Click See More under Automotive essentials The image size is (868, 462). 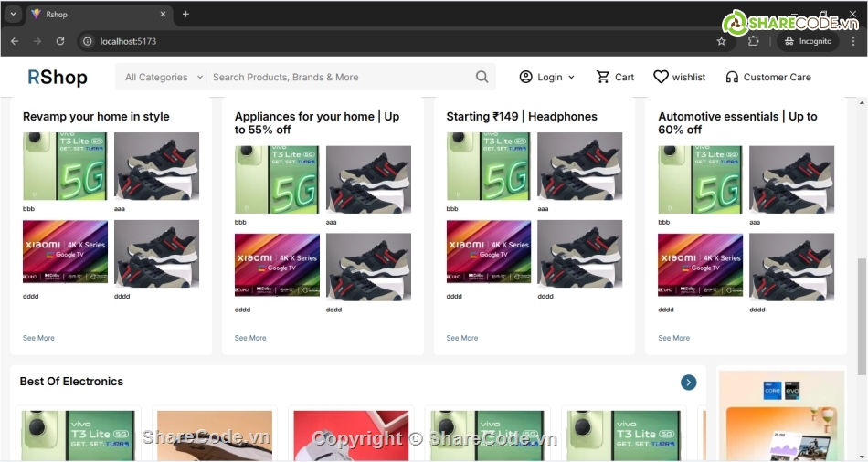pos(673,338)
